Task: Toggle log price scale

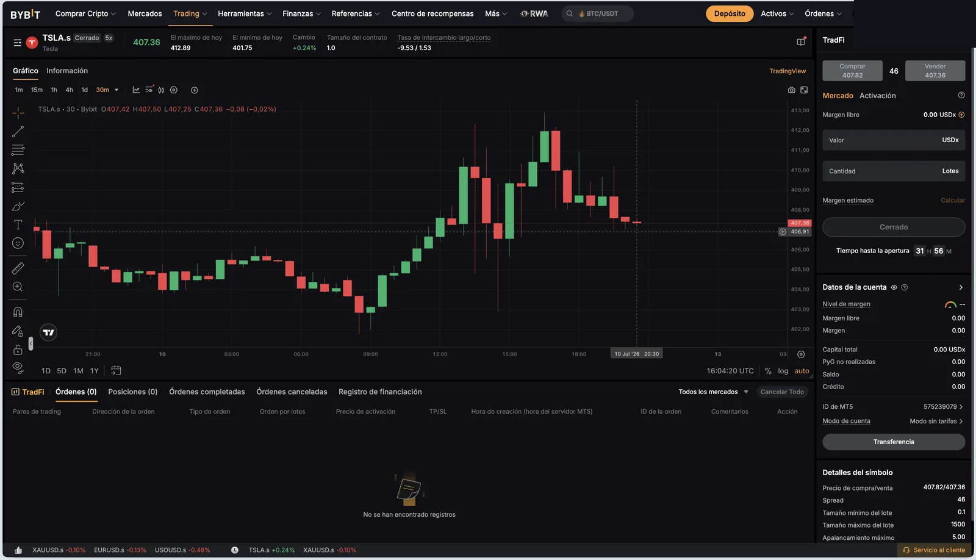Action: [x=783, y=371]
